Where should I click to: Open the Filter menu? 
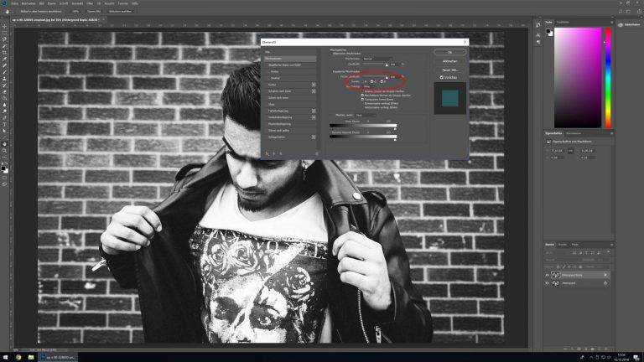click(x=86, y=3)
